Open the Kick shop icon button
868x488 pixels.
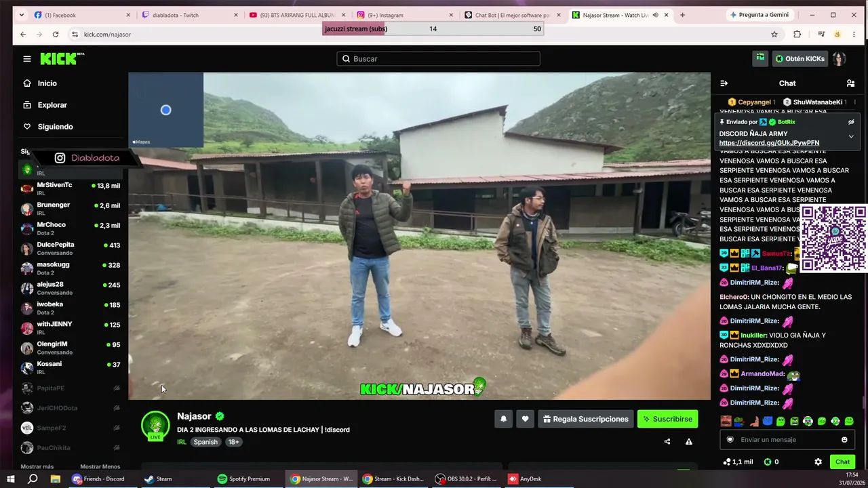(760, 59)
